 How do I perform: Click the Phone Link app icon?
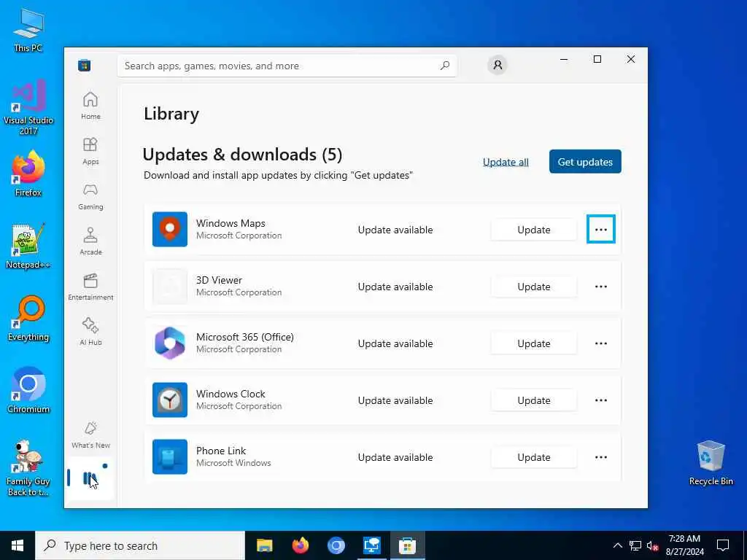pyautogui.click(x=169, y=456)
